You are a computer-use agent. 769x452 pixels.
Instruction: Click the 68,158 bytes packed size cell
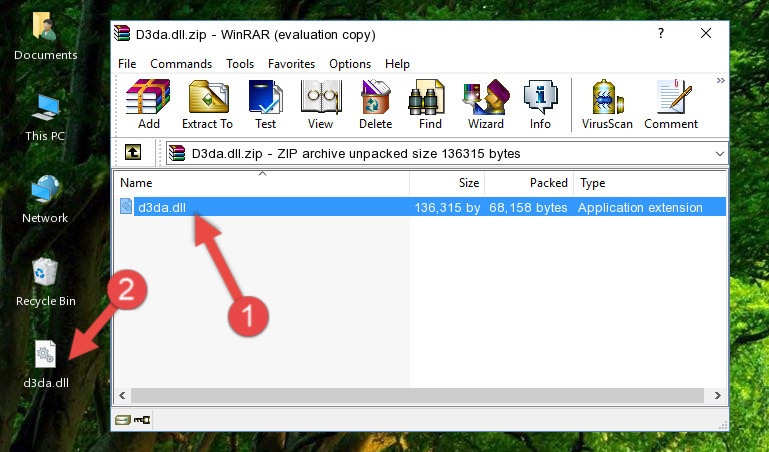[x=528, y=207]
